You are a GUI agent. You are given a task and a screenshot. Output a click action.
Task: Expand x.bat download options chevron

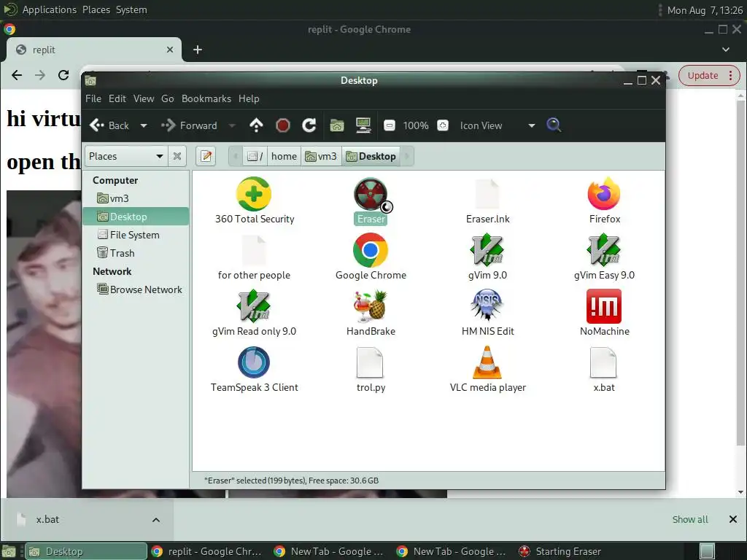(156, 519)
